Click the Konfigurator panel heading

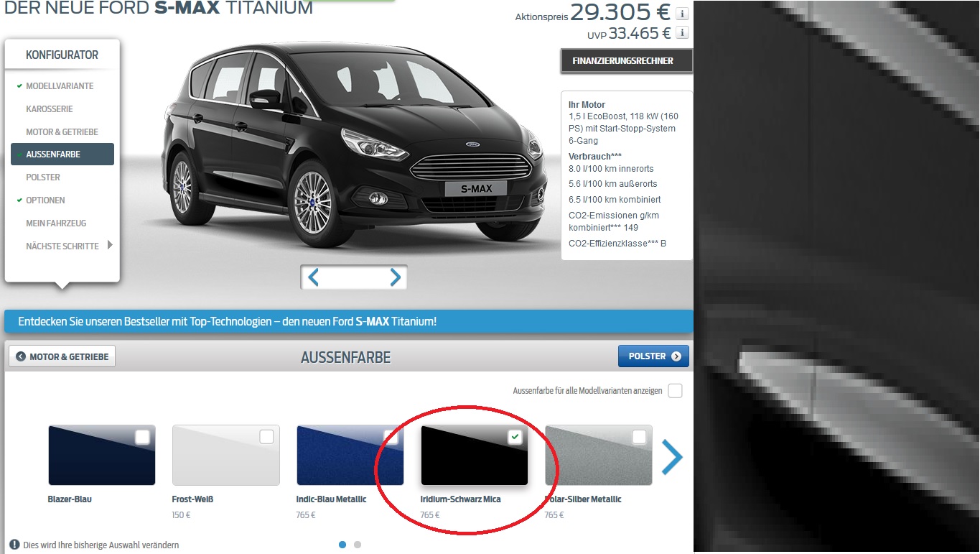tap(62, 55)
